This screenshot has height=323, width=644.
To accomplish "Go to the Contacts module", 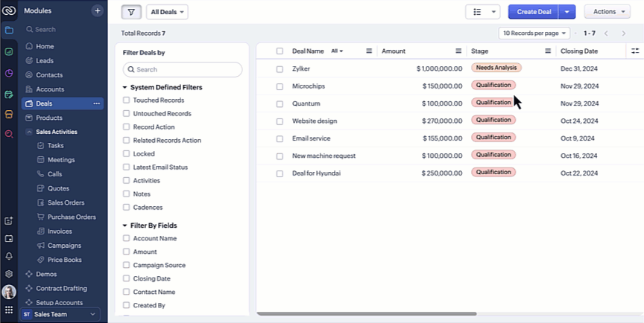I will (x=49, y=75).
